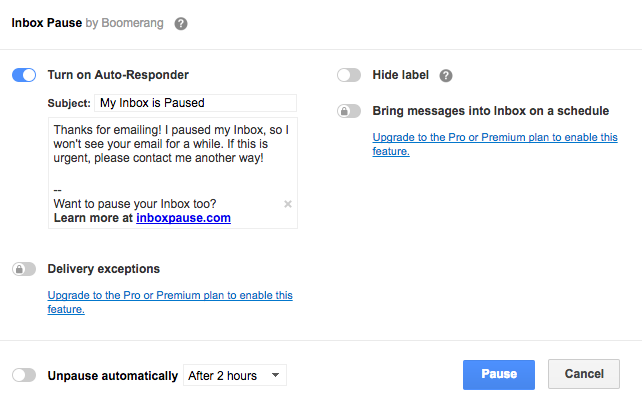This screenshot has width=642, height=401.
Task: Click into the Subject input field
Action: click(x=195, y=103)
